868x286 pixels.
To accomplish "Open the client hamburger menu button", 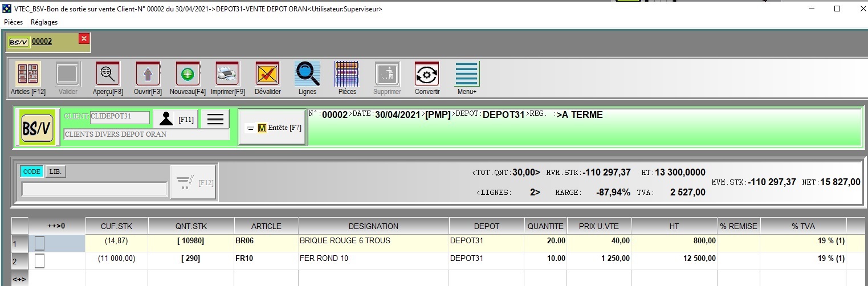I will pyautogui.click(x=215, y=119).
